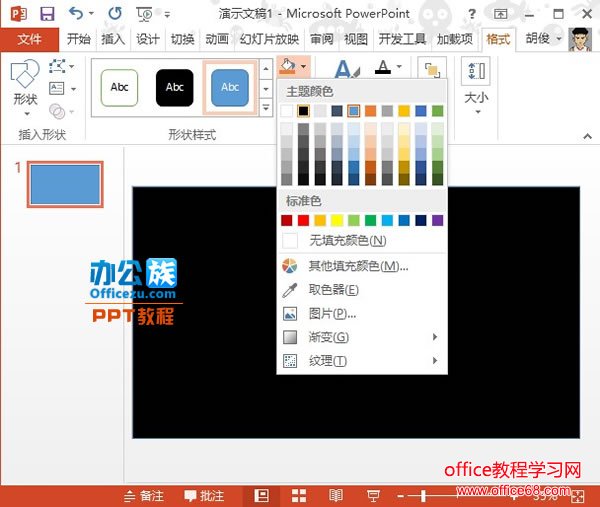Switch to Reading view icon

click(336, 496)
